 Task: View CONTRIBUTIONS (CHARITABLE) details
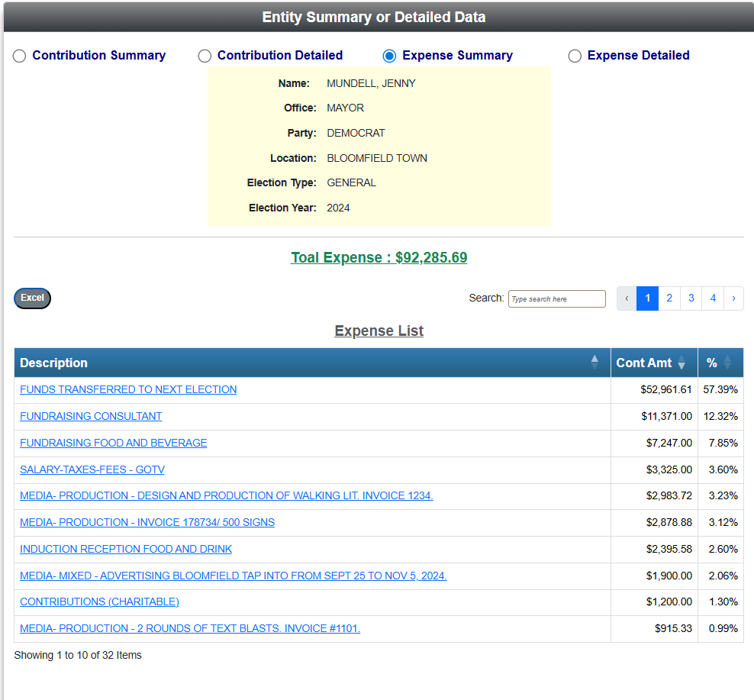pos(98,602)
